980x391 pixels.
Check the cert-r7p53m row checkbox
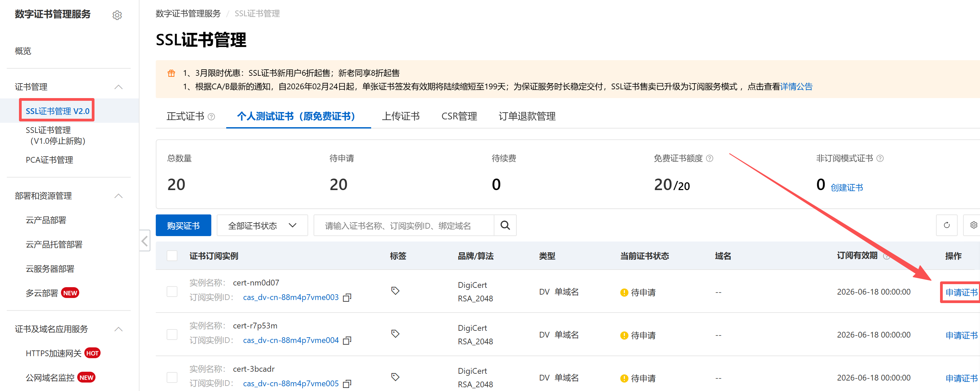coord(172,335)
